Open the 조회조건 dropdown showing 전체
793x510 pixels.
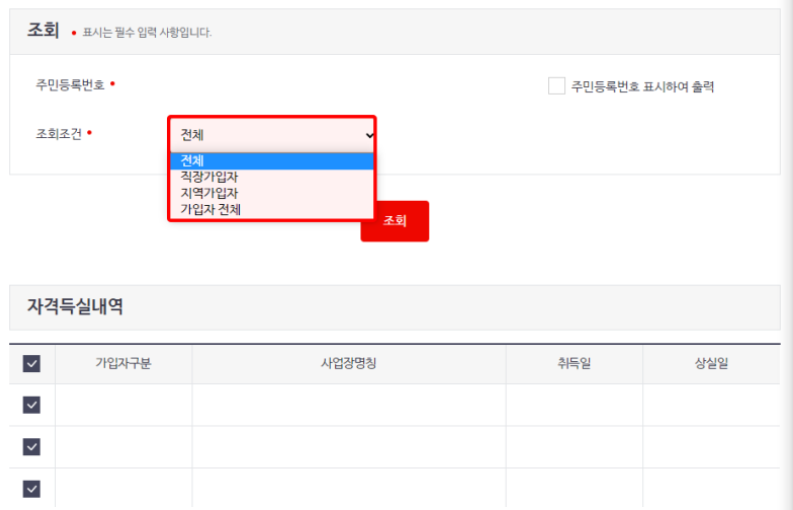tap(272, 135)
